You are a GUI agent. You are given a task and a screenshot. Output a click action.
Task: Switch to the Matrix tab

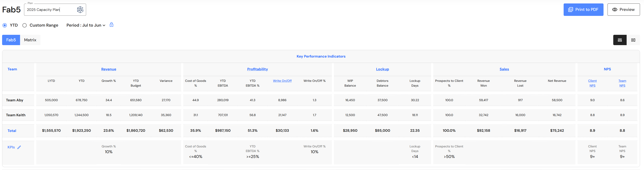pos(30,40)
